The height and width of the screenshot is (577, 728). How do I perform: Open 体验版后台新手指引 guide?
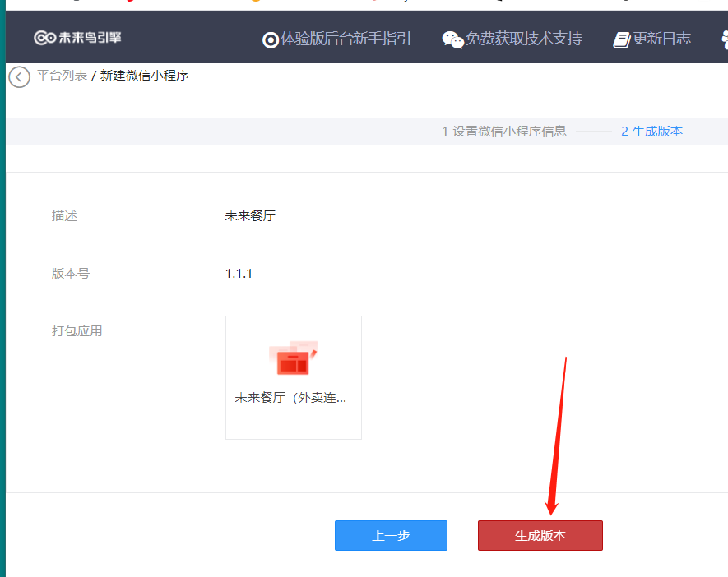(x=345, y=39)
